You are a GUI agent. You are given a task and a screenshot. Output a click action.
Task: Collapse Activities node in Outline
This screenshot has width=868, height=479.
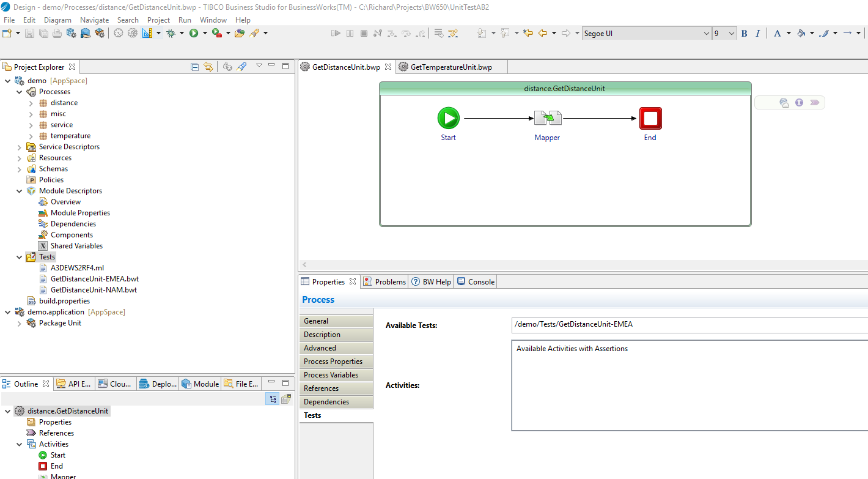[20, 444]
